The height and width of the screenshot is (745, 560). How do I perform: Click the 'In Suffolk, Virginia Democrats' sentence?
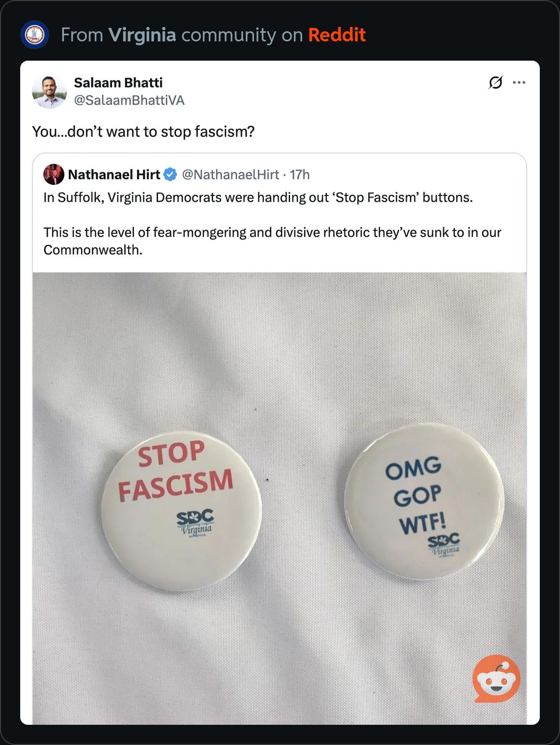(258, 198)
